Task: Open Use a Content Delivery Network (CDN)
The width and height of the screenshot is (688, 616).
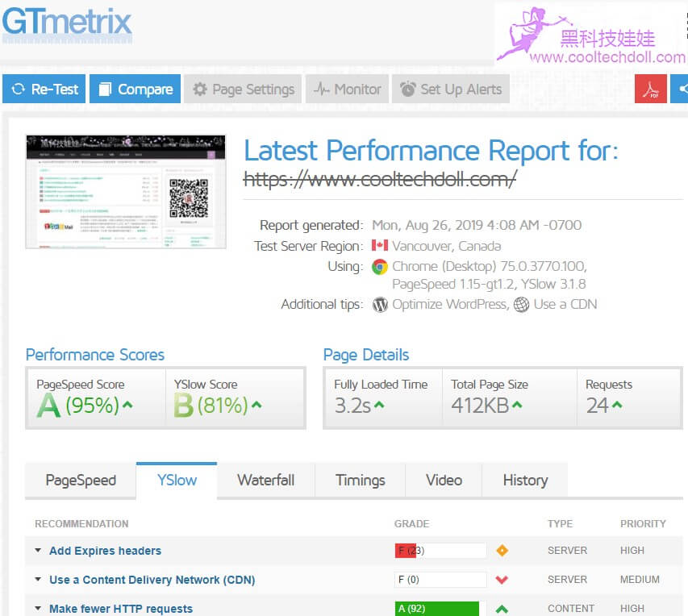Action: [x=152, y=580]
